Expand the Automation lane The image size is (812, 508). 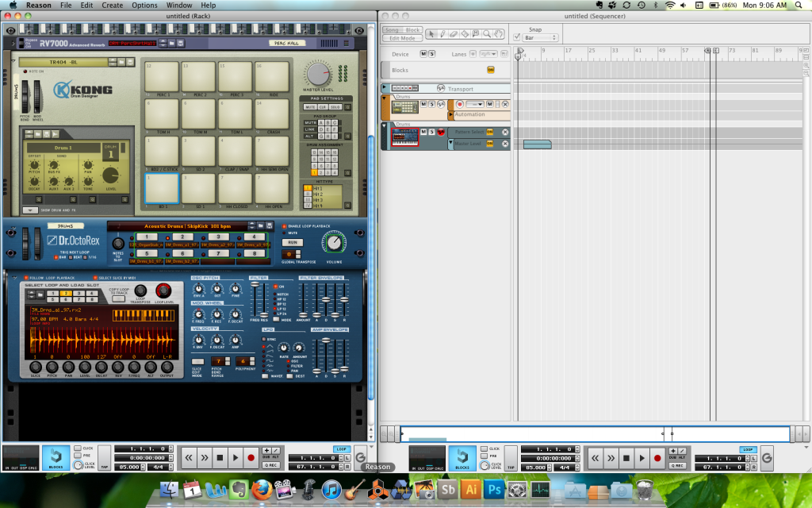[x=451, y=114]
